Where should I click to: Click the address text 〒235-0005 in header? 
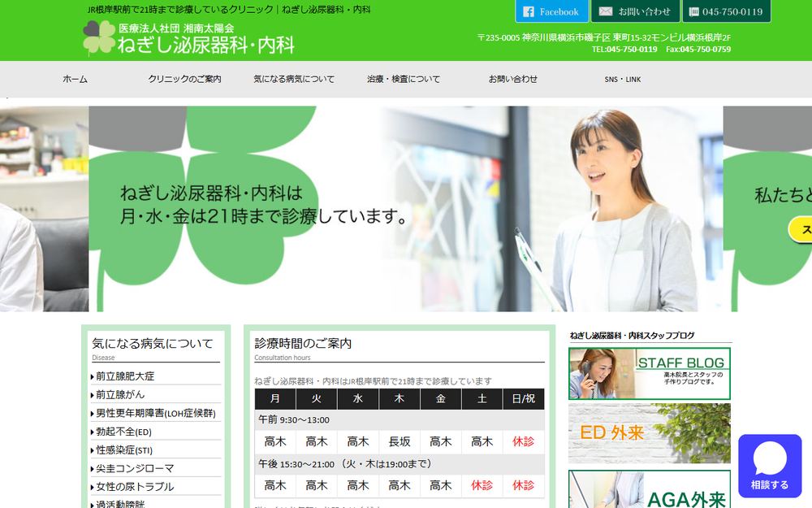(604, 38)
